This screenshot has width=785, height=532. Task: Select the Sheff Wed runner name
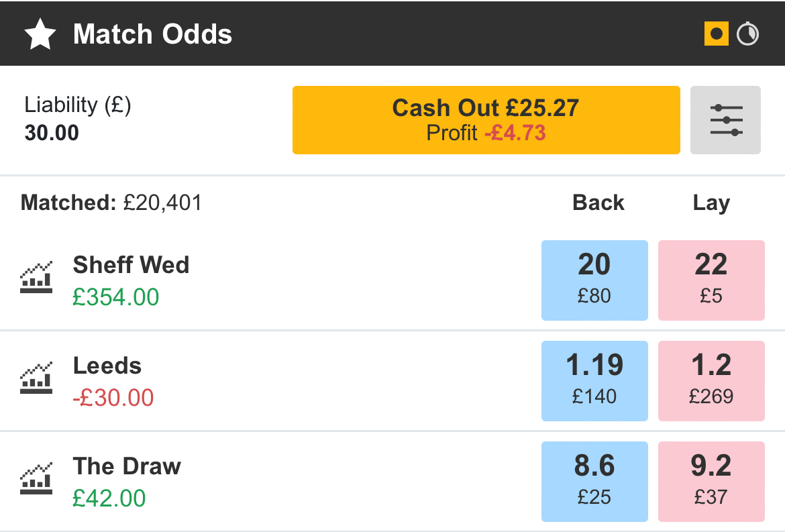click(x=131, y=265)
